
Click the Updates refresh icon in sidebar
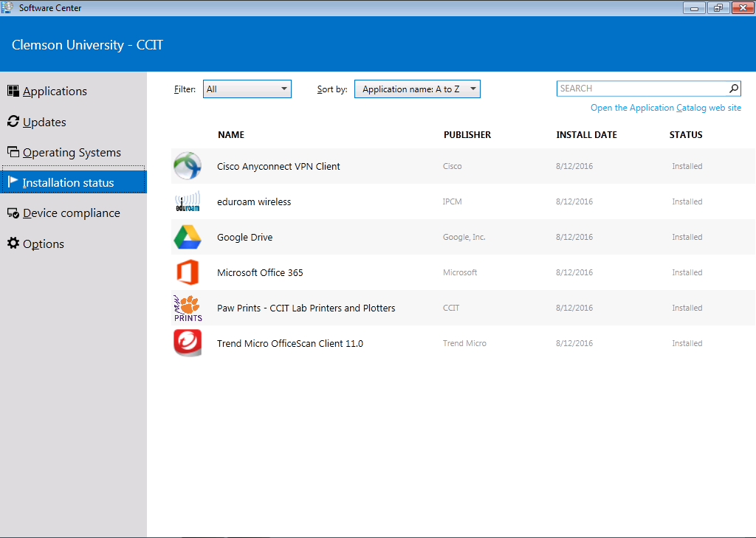[13, 122]
